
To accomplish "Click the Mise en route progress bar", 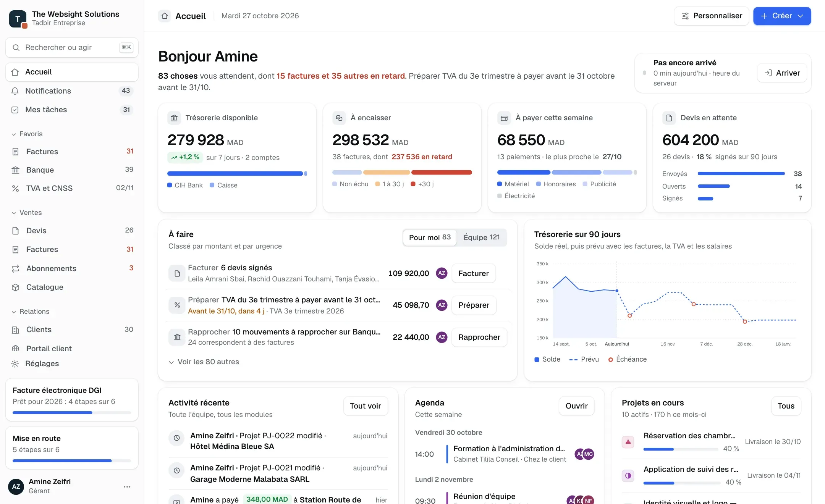I will [72, 460].
